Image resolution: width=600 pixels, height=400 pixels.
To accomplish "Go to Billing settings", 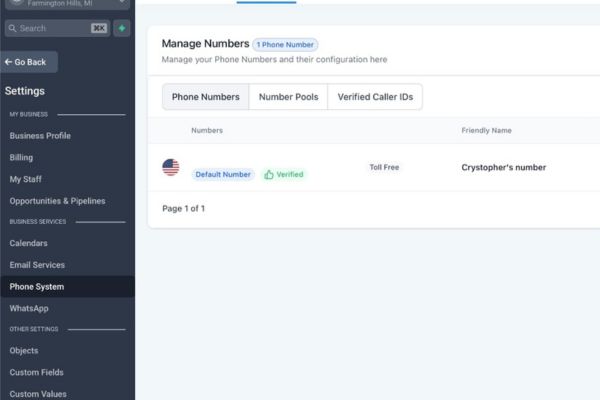I will coord(21,158).
